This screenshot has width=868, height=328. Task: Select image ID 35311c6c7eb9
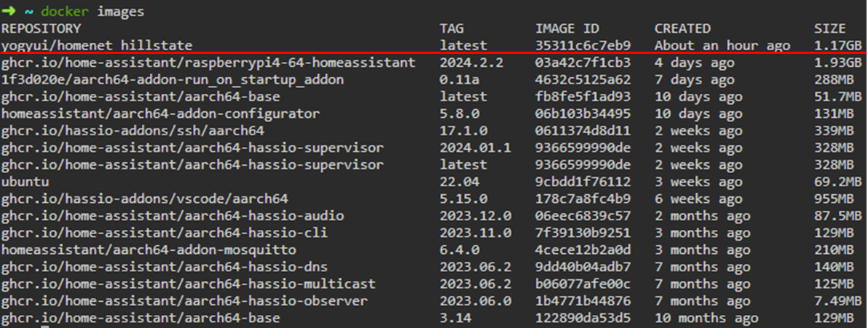click(x=583, y=45)
